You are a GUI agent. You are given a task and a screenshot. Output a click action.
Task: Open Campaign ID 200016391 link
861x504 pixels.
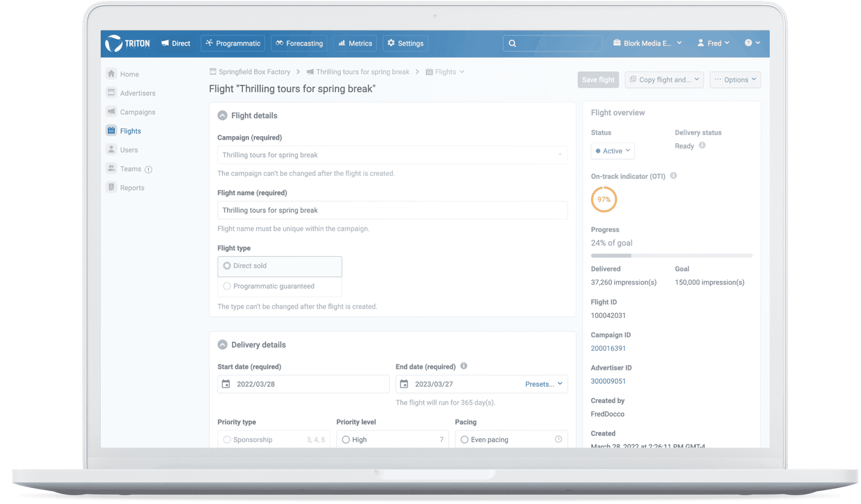click(608, 348)
